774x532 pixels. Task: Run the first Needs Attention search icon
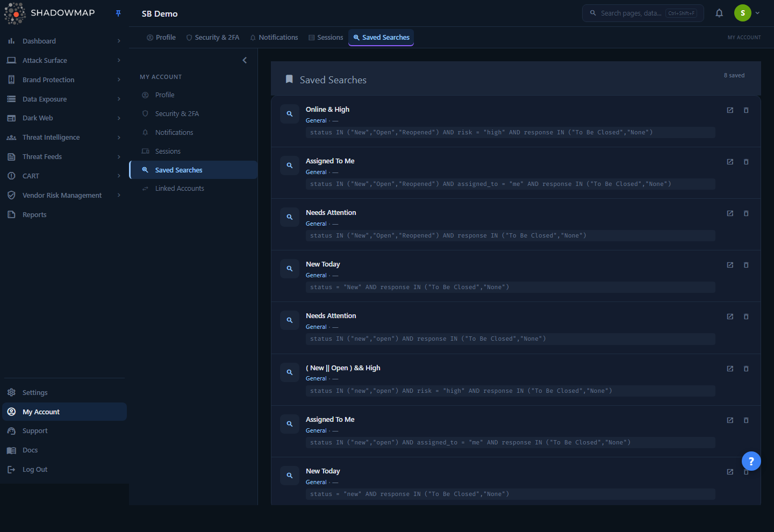pos(290,217)
